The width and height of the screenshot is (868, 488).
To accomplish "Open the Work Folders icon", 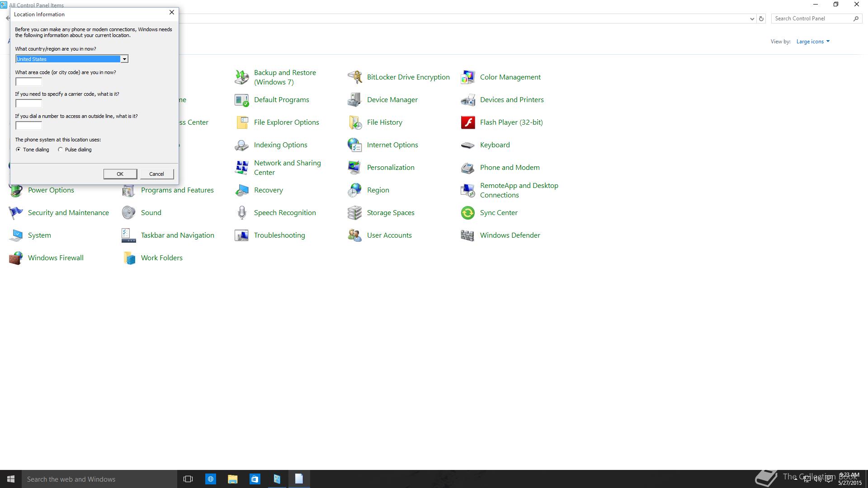I will (x=129, y=258).
